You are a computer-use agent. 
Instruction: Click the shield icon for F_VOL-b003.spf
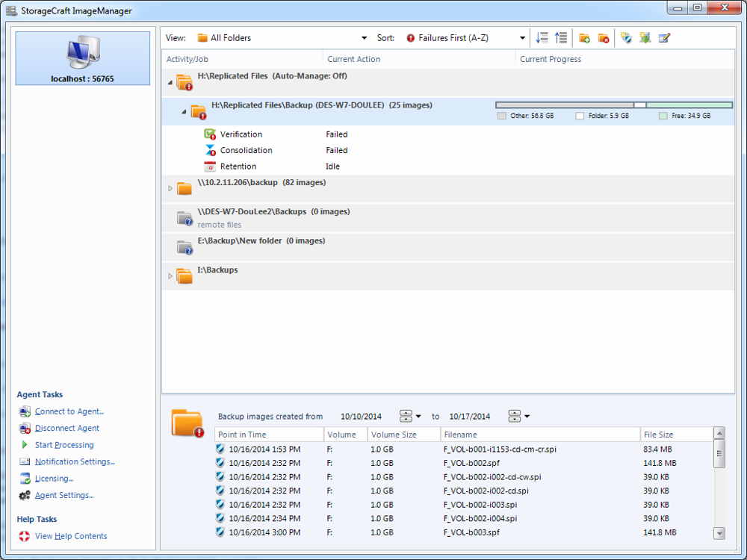[220, 532]
